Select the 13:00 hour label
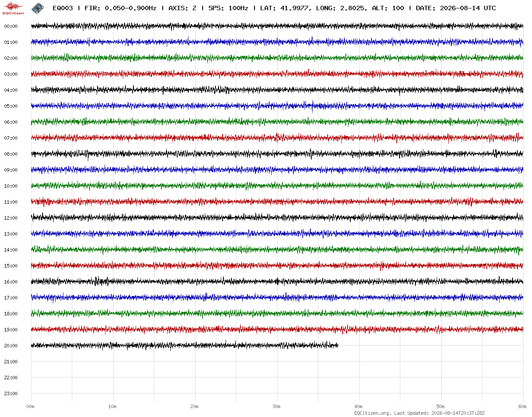The image size is (532, 417). (11, 234)
